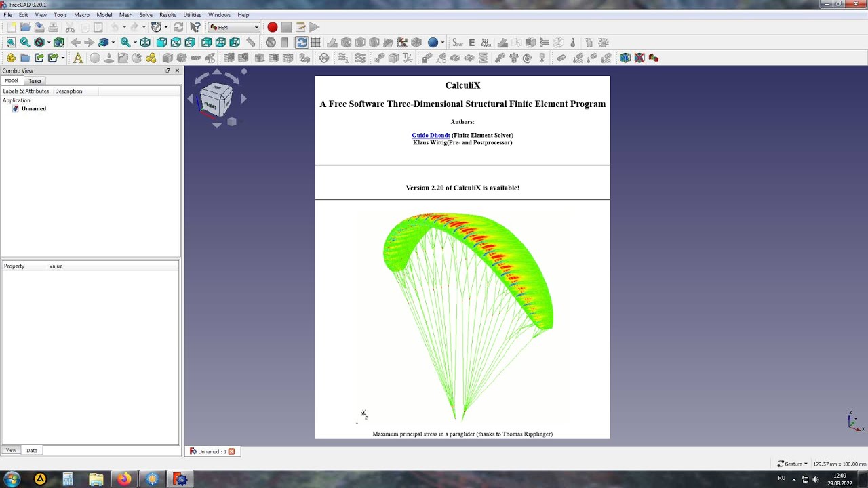868x488 pixels.
Task: Click the red crossed-out mesh icon
Action: (x=639, y=58)
